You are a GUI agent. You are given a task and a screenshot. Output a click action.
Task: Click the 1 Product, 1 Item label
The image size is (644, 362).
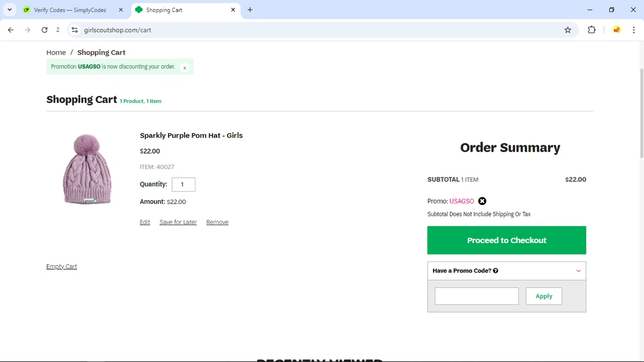tap(140, 101)
